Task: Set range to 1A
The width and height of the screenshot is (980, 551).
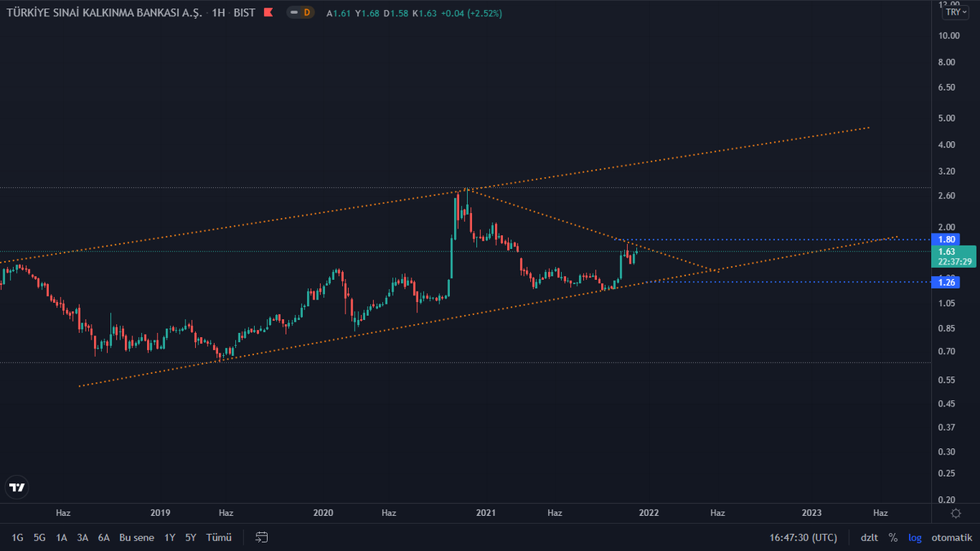Action: 61,538
